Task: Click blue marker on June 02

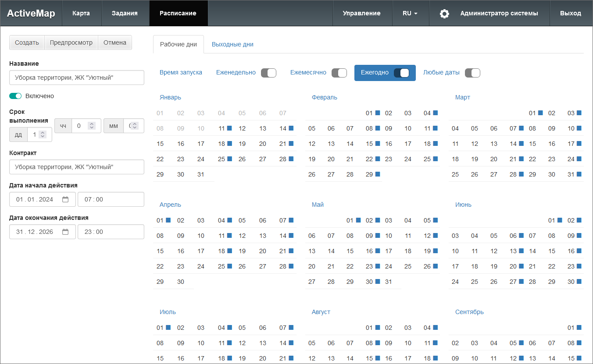Action: click(579, 220)
